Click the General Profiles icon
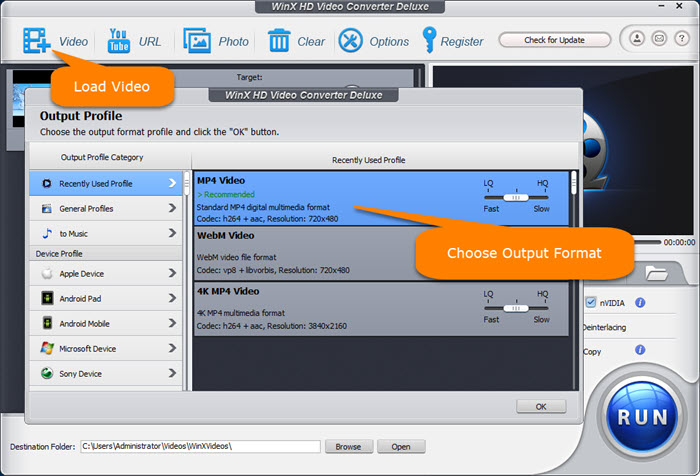 (47, 209)
